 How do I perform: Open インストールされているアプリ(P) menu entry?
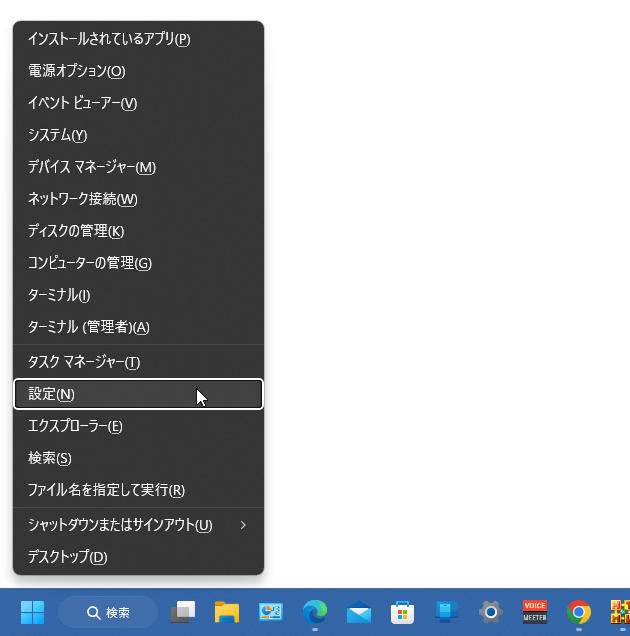click(x=138, y=39)
